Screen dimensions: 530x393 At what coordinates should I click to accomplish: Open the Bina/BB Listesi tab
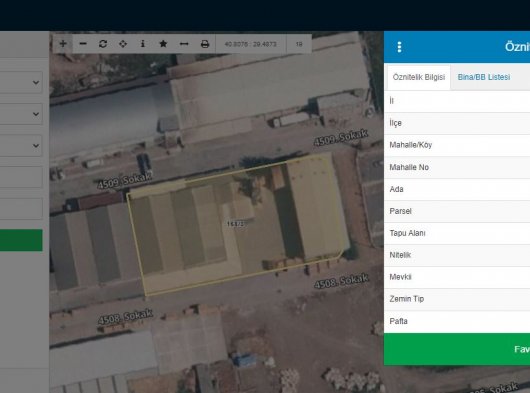coord(484,77)
